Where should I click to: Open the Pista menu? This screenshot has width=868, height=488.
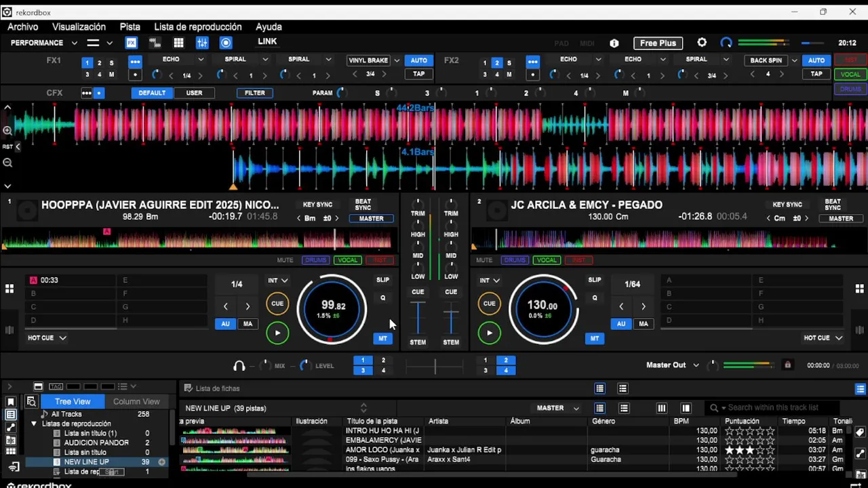tap(130, 27)
